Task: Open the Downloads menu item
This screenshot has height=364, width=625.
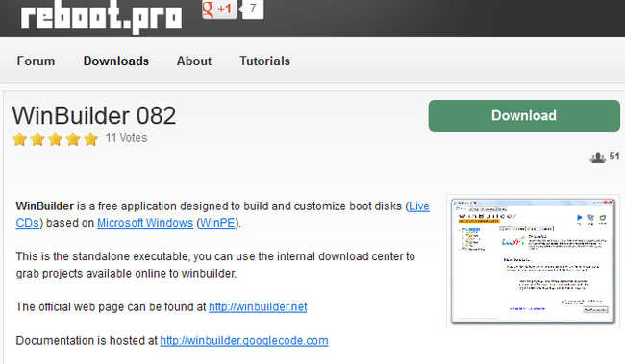Action: point(116,61)
